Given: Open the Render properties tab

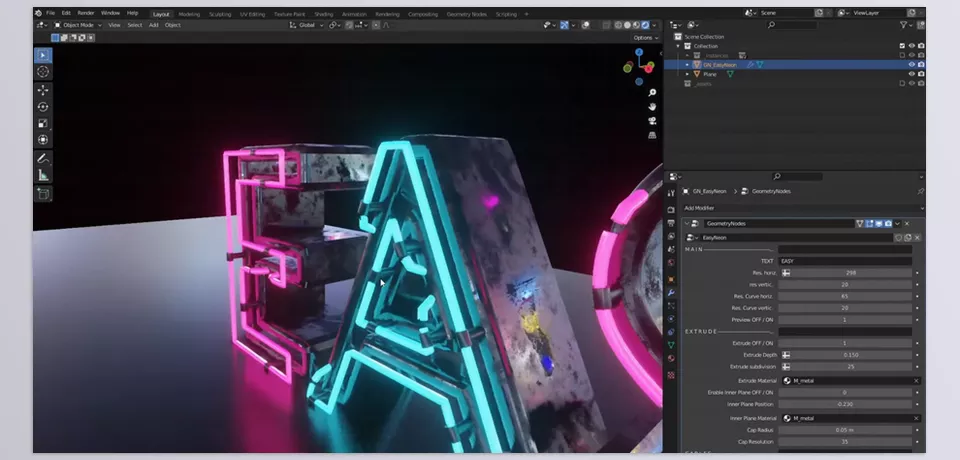Looking at the screenshot, I should [671, 210].
